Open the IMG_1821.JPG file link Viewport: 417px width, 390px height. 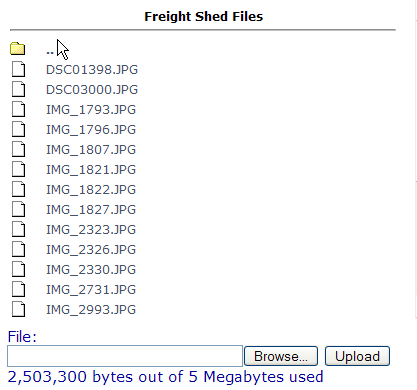tap(91, 170)
